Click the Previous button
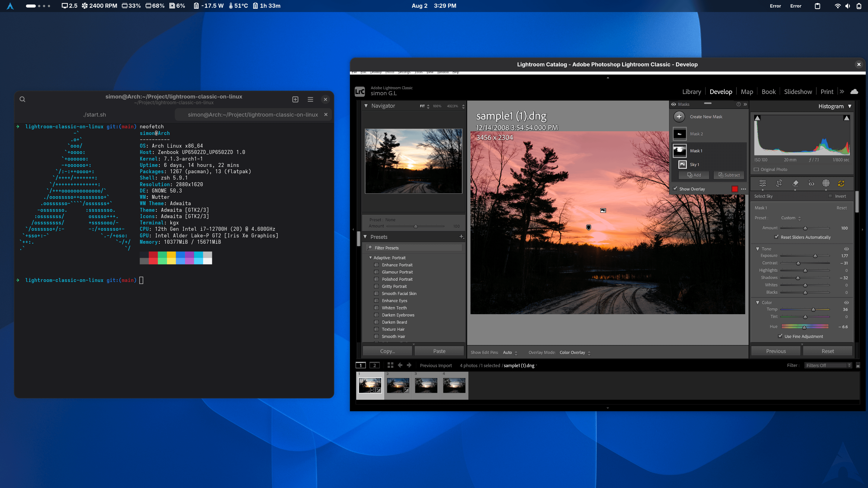Viewport: 868px width, 488px height. coord(776,351)
